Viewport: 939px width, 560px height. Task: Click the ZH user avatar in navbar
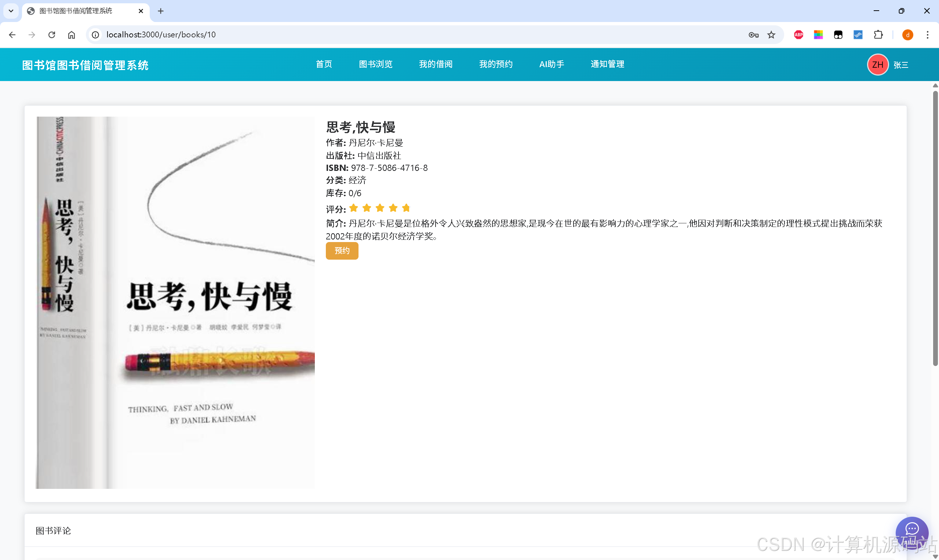click(x=877, y=65)
